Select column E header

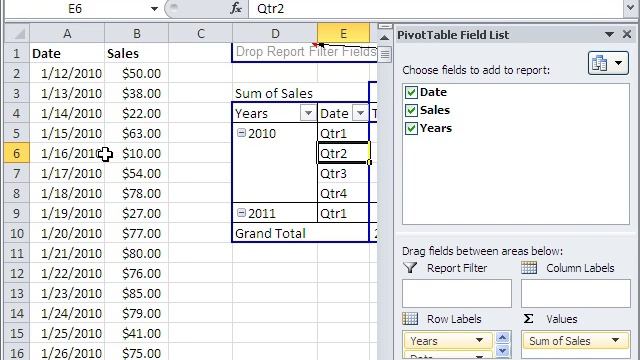pos(343,33)
